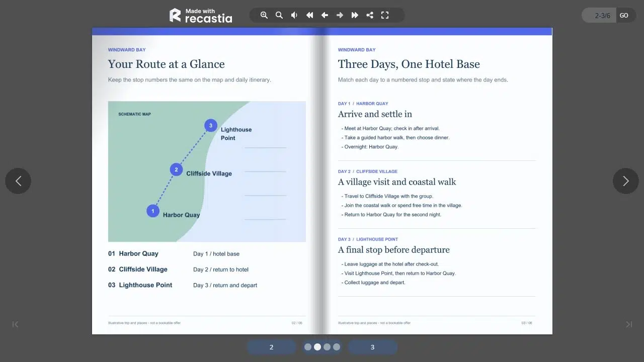Click the "01 Harbor Quay" legend entry
Screen dimensions: 644x362
coord(133,254)
